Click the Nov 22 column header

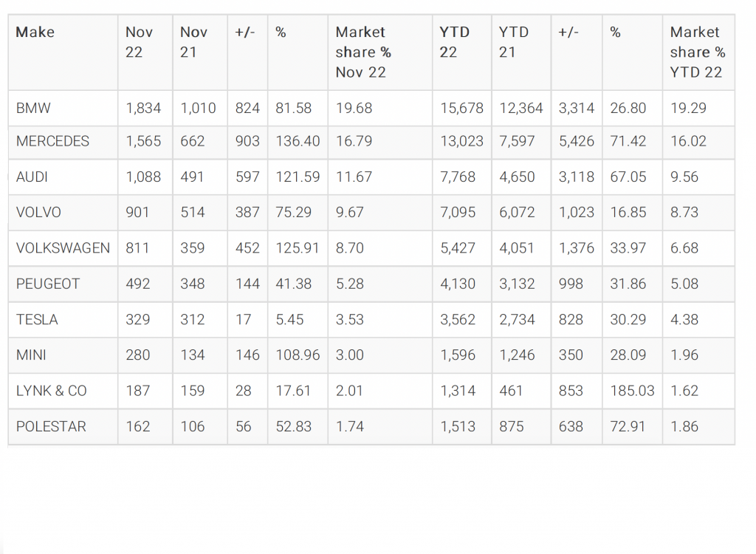pyautogui.click(x=139, y=42)
